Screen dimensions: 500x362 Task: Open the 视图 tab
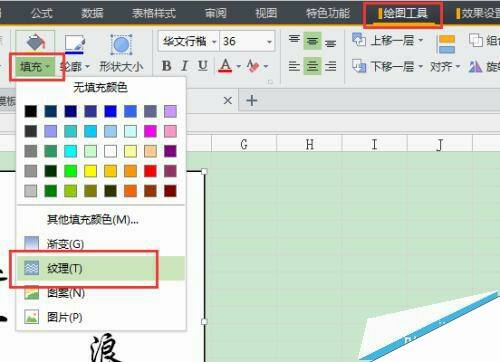point(266,13)
